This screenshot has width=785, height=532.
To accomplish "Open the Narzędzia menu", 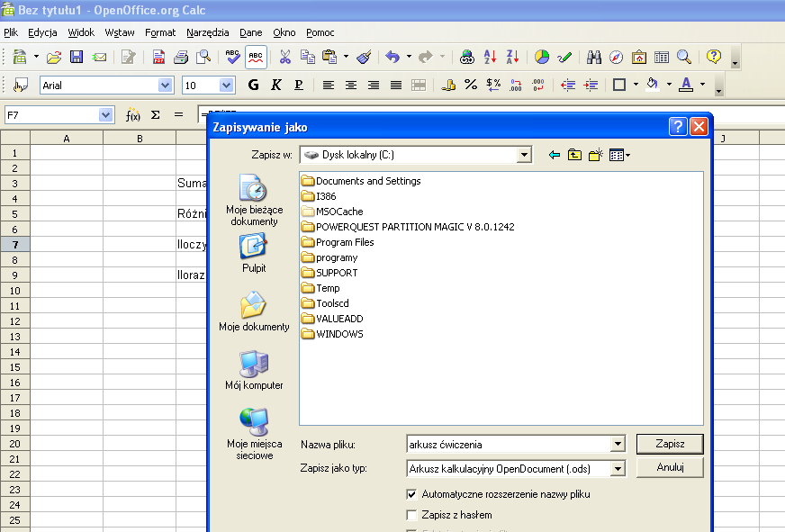I will click(x=207, y=32).
